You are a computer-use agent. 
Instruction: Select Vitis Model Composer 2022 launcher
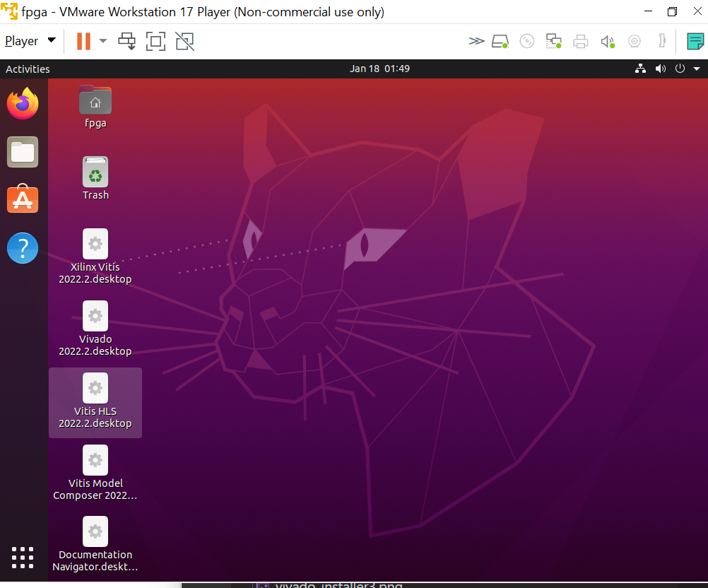click(95, 473)
